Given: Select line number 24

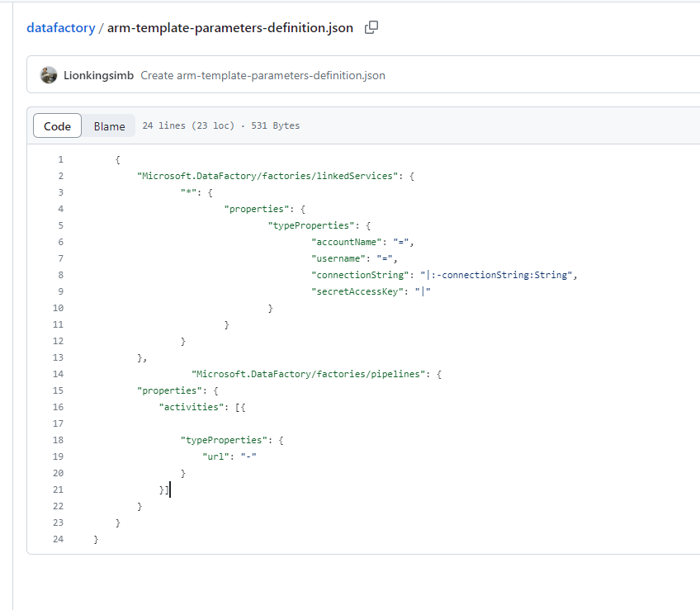Looking at the screenshot, I should pyautogui.click(x=58, y=540).
